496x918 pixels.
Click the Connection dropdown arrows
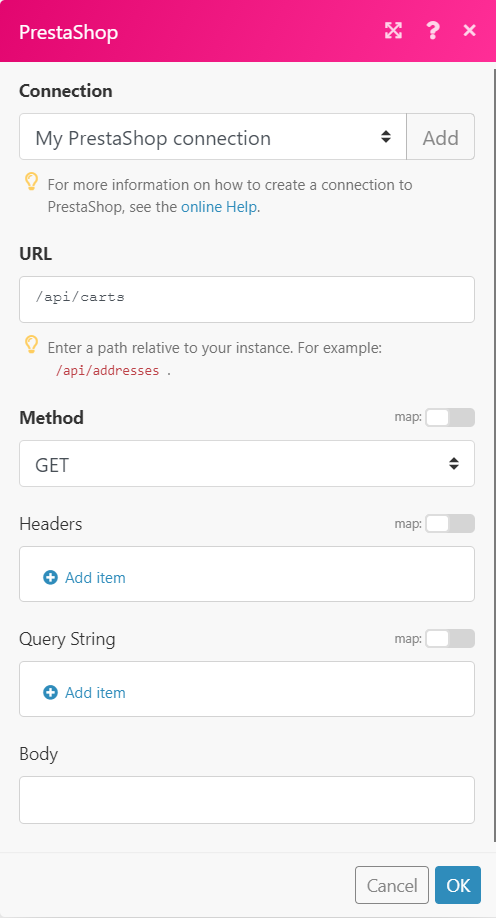pyautogui.click(x=386, y=137)
